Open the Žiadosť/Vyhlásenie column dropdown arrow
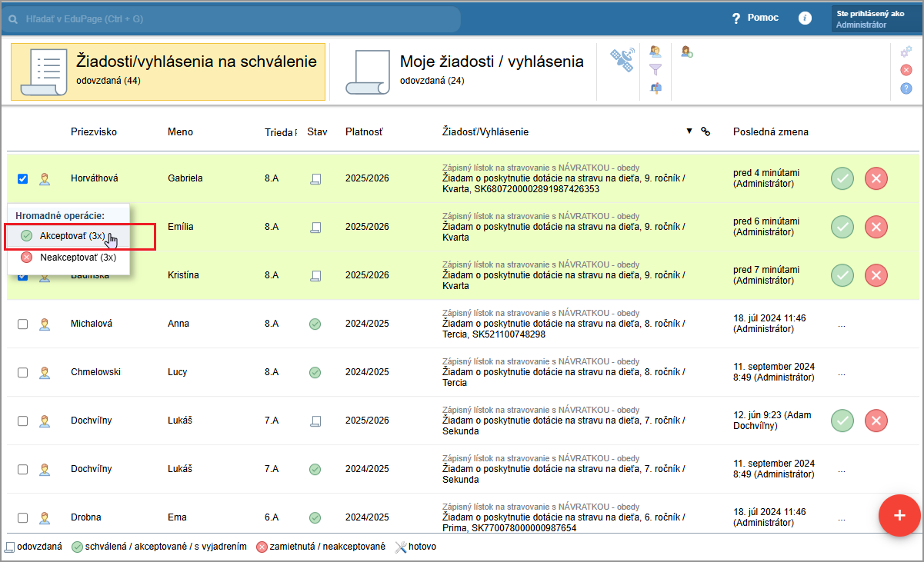924x562 pixels. 689,131
